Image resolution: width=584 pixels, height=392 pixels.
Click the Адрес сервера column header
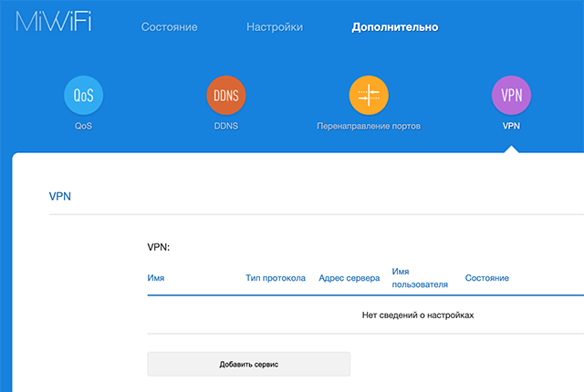coord(349,278)
